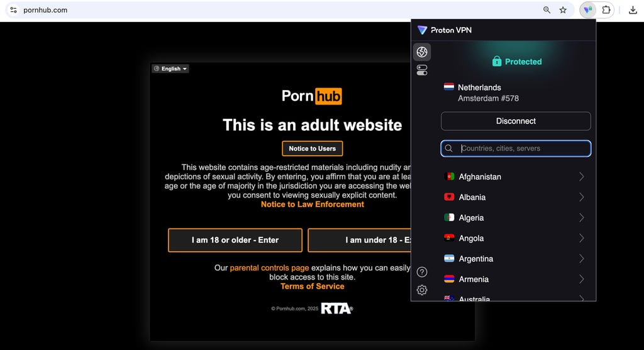Expand Angola server list chevron
Image resolution: width=644 pixels, height=350 pixels.
click(x=582, y=238)
